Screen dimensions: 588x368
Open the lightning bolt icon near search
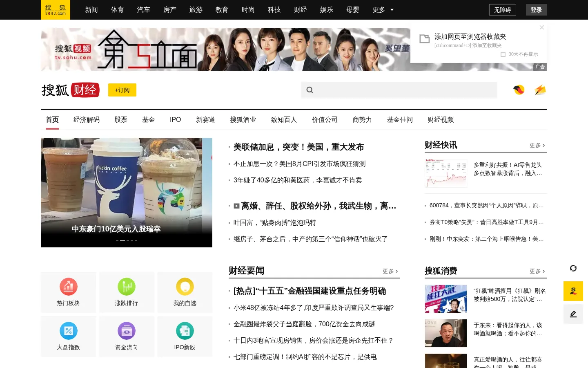pyautogui.click(x=540, y=90)
